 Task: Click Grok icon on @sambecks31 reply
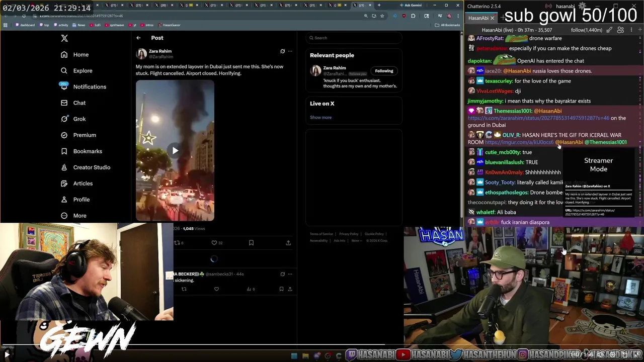pyautogui.click(x=282, y=274)
